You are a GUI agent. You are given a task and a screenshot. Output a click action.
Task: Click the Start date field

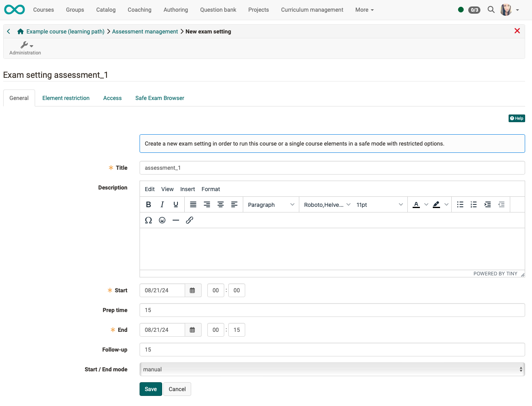(x=162, y=290)
